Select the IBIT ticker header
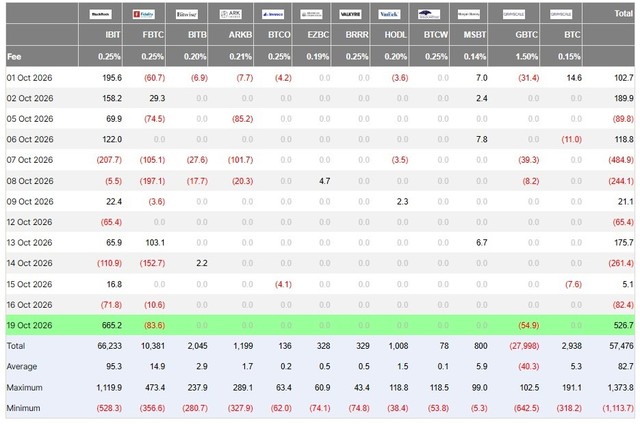 [113, 35]
